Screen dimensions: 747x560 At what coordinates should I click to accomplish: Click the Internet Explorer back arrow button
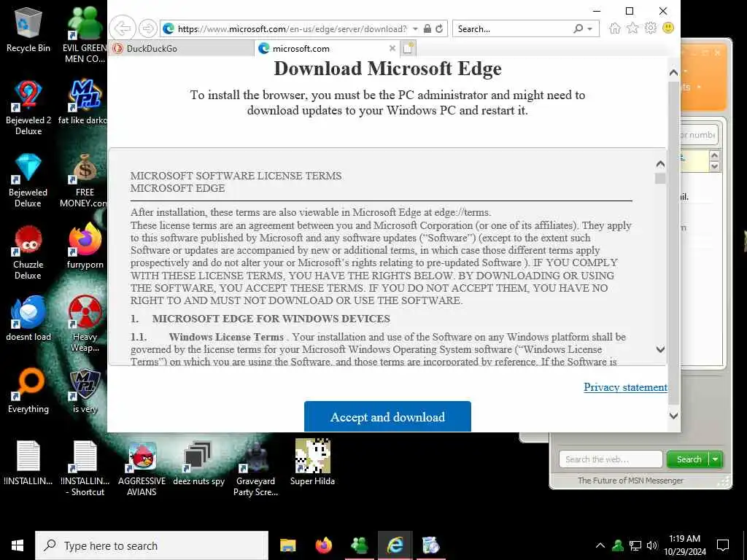point(123,28)
